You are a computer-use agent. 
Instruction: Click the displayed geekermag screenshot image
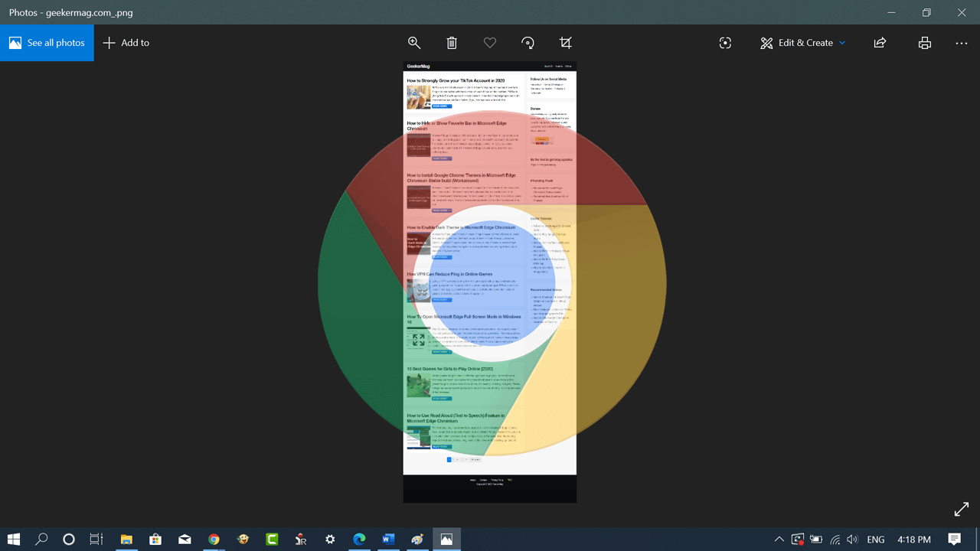pyautogui.click(x=490, y=282)
